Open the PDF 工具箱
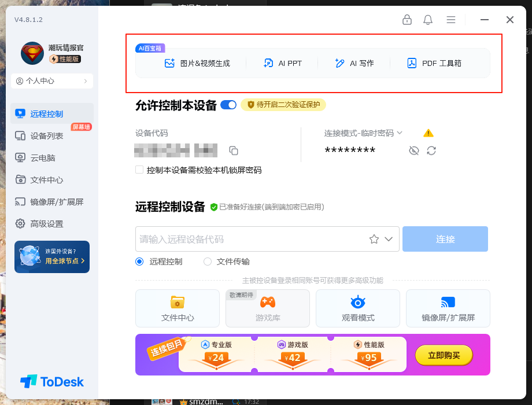Screen dimensions: 532x405 point(434,63)
